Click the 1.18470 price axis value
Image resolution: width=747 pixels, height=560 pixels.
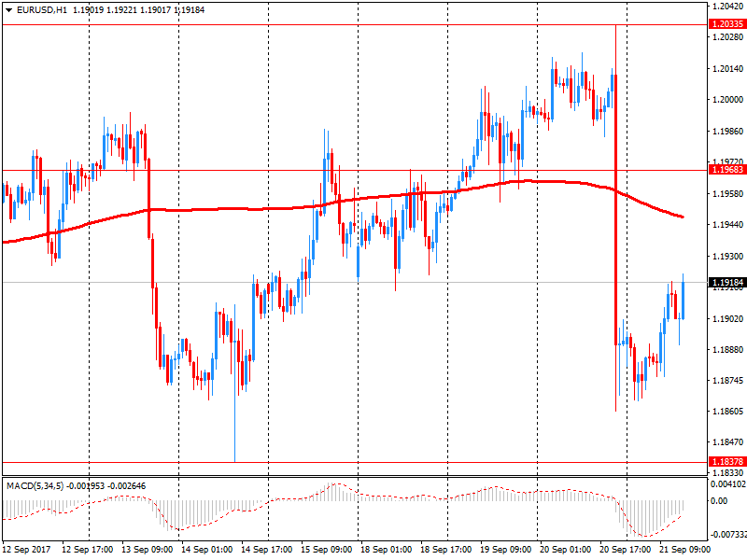[728, 442]
